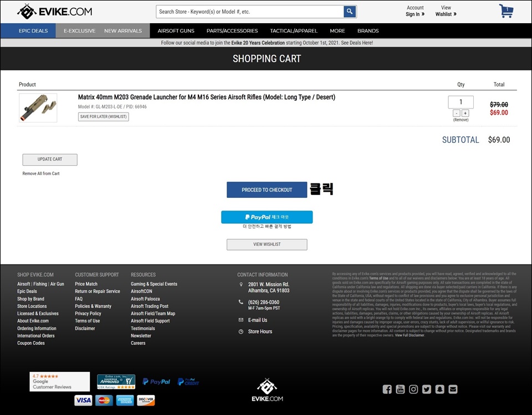Screen dimensions: 532x415
Task: Click the clock icon beside Store Hours
Action: pos(241,331)
